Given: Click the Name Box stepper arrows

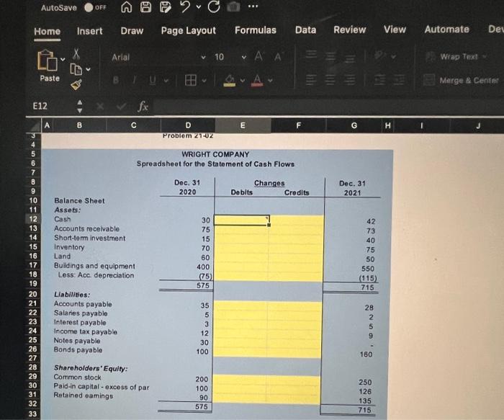Looking at the screenshot, I should tap(80, 106).
